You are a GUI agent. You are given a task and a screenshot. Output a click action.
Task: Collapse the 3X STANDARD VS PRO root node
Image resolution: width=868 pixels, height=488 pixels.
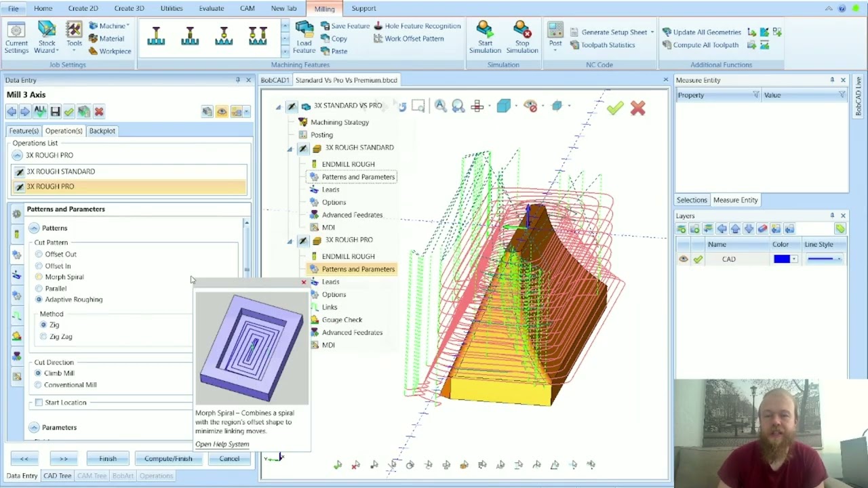[278, 106]
